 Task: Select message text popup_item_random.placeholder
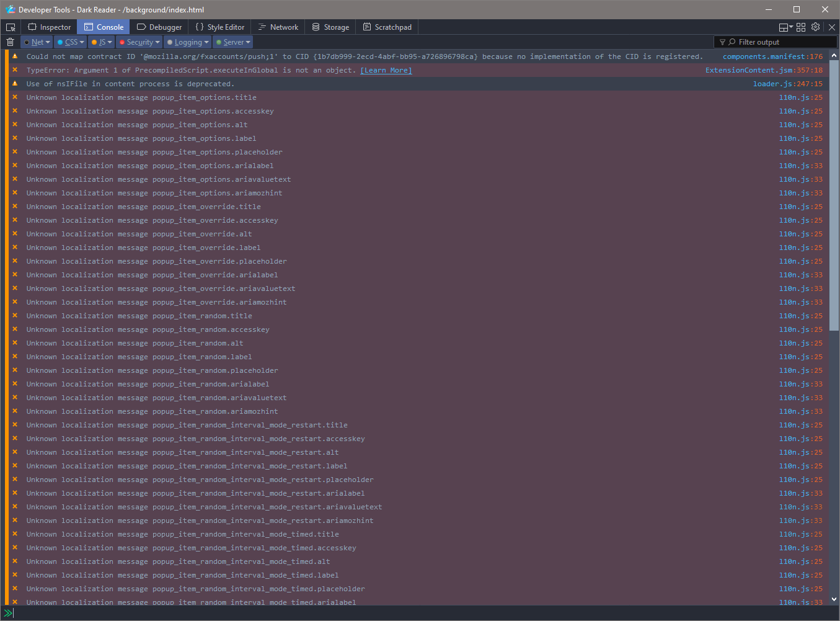[215, 370]
